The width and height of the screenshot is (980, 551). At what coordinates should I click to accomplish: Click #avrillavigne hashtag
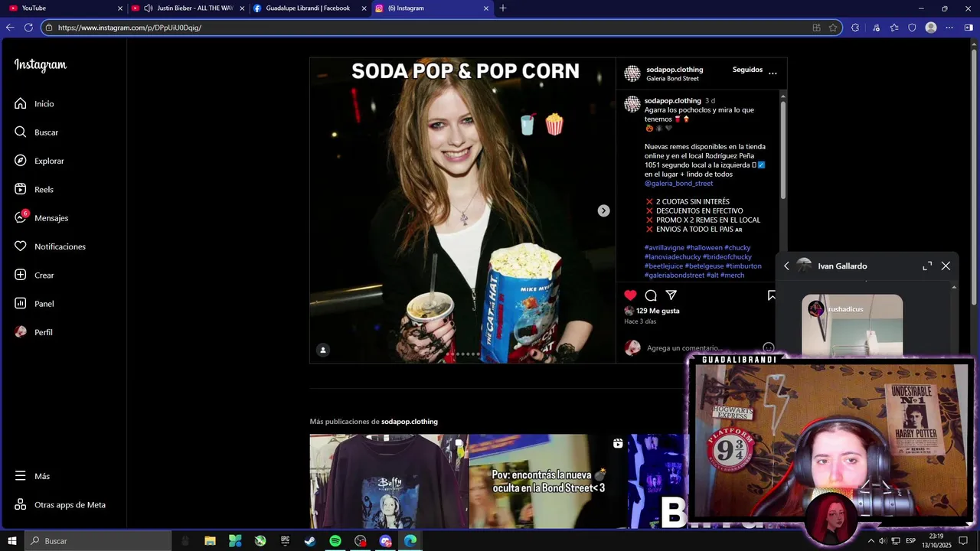pyautogui.click(x=665, y=248)
